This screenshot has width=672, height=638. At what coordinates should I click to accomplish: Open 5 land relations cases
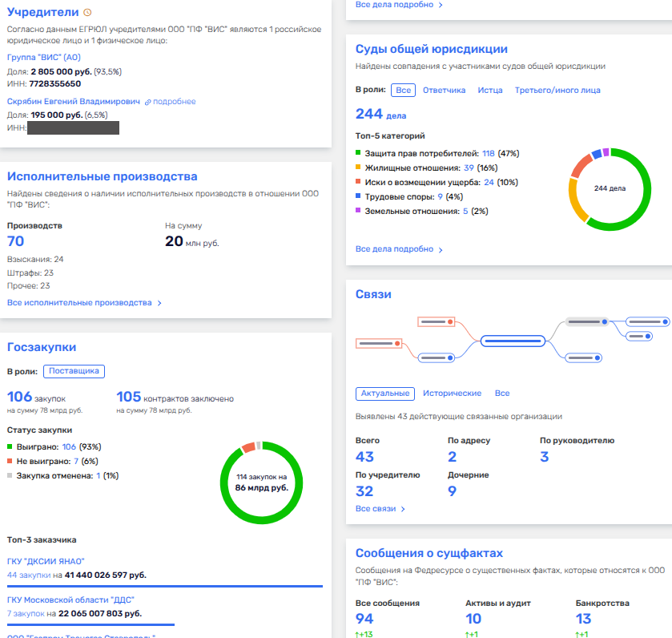(x=465, y=212)
